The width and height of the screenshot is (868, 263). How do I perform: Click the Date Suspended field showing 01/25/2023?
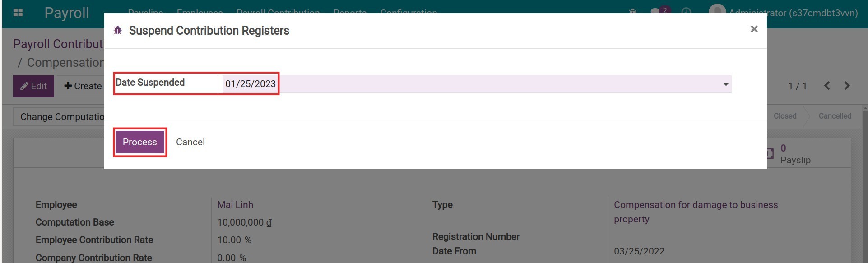[476, 84]
